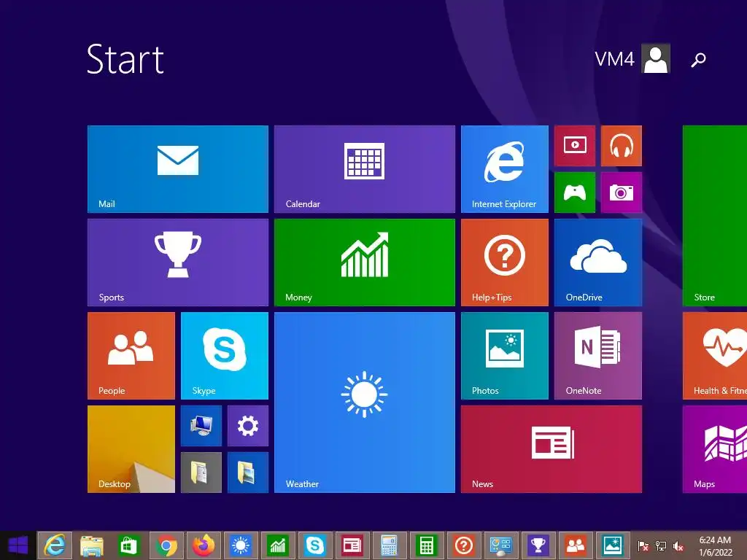Screen dimensions: 747x560
Task: Open the green Store tile
Action: 715,216
